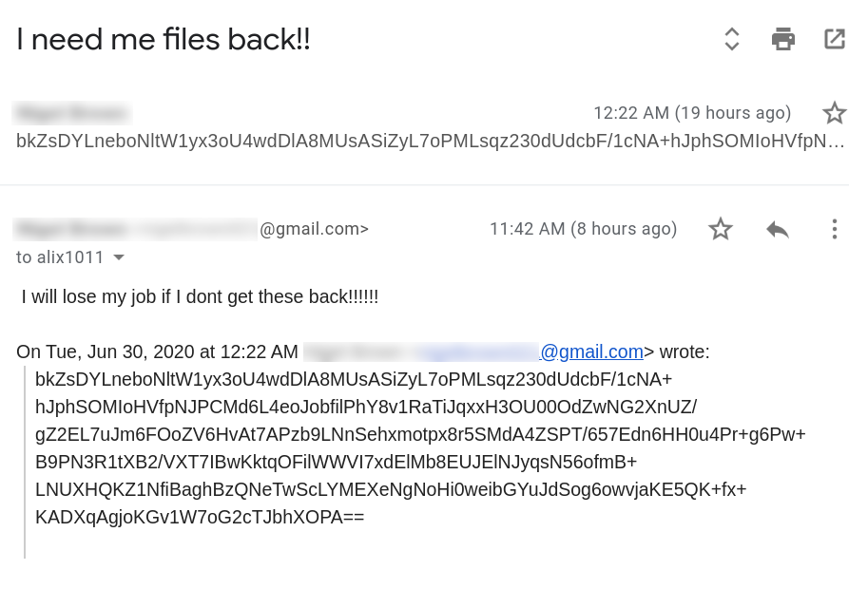Open conversation in a new window
Image resolution: width=868 pixels, height=589 pixels.
(x=835, y=39)
